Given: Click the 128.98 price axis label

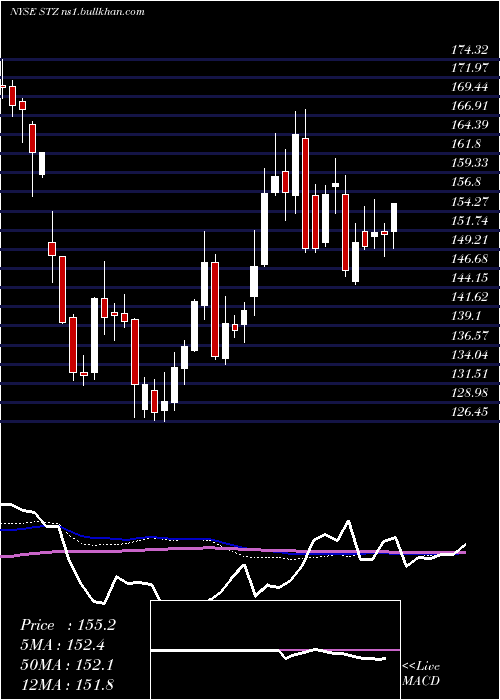Looking at the screenshot, I should coord(469,393).
